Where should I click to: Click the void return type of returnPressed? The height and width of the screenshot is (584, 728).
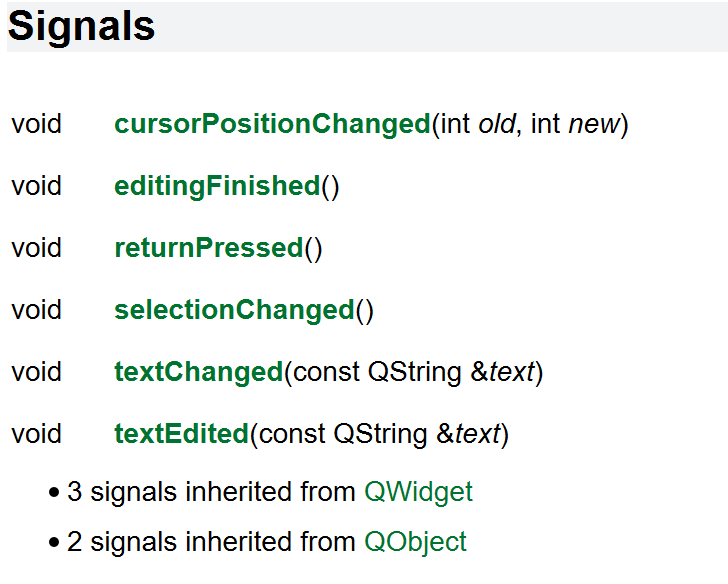coord(37,248)
